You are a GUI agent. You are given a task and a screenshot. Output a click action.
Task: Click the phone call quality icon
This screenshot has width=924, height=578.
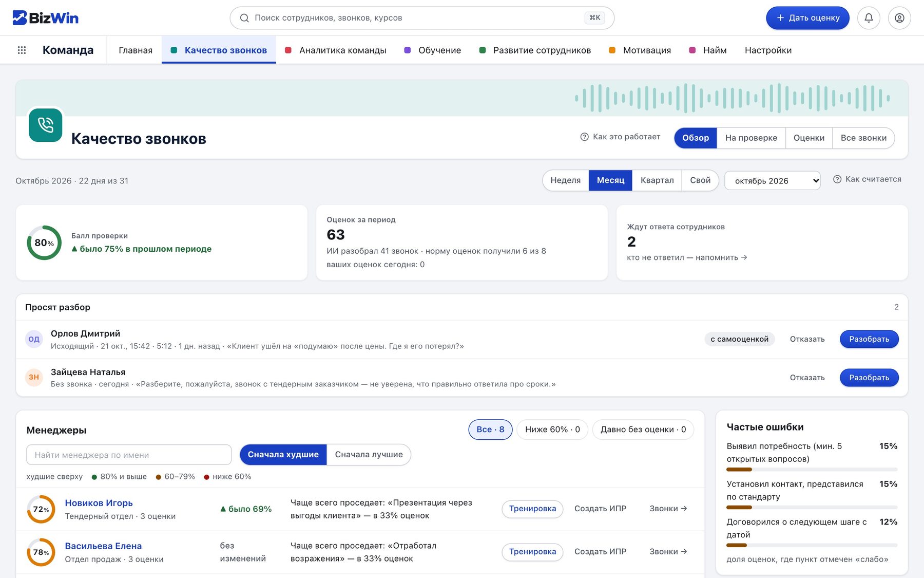click(x=46, y=125)
